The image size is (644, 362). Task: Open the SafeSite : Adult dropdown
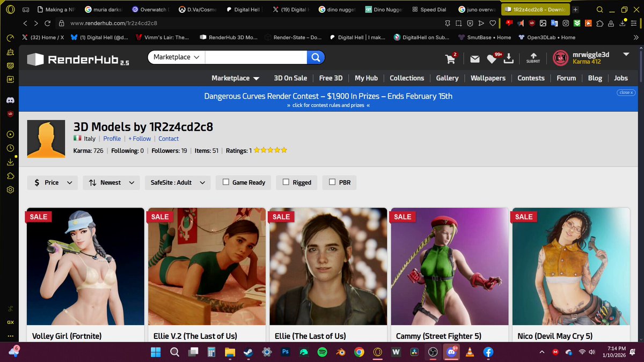click(x=177, y=182)
